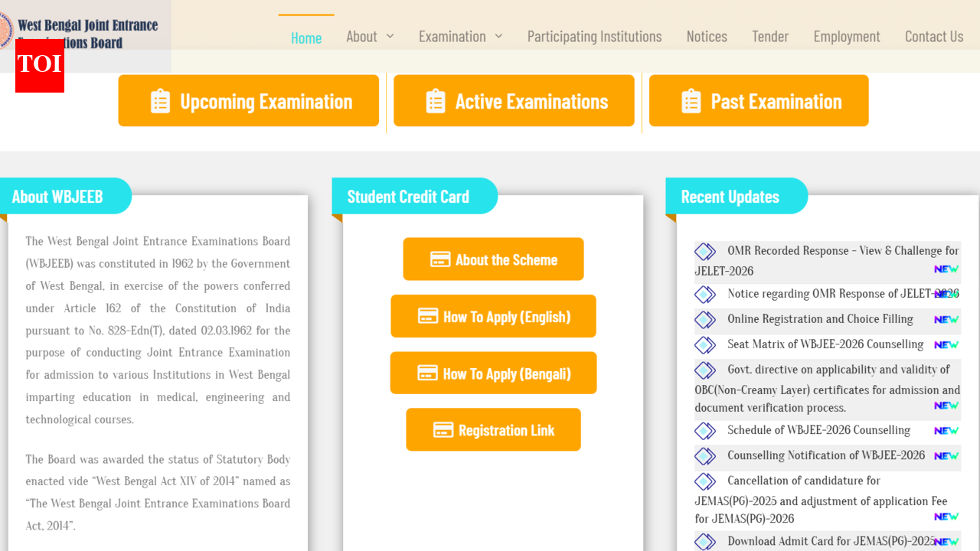Open the Examination menu

452,36
